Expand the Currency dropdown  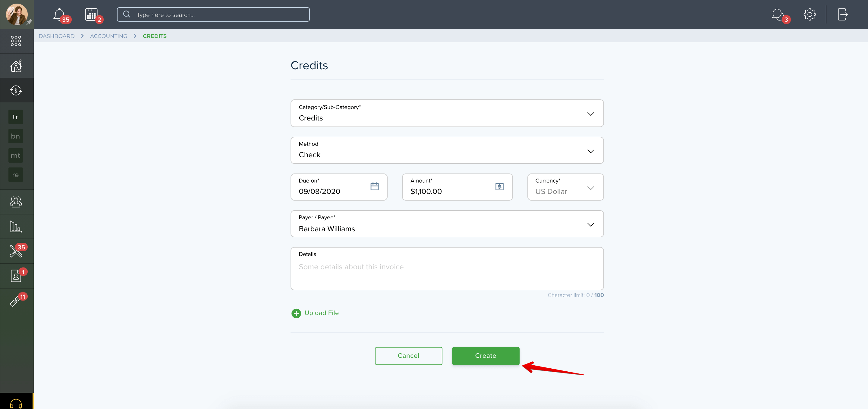[565, 187]
